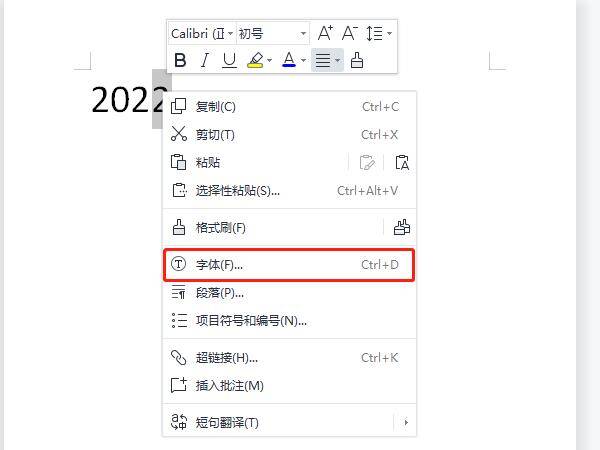Click the increase font size icon
Screen dimensions: 600x450
pos(326,33)
